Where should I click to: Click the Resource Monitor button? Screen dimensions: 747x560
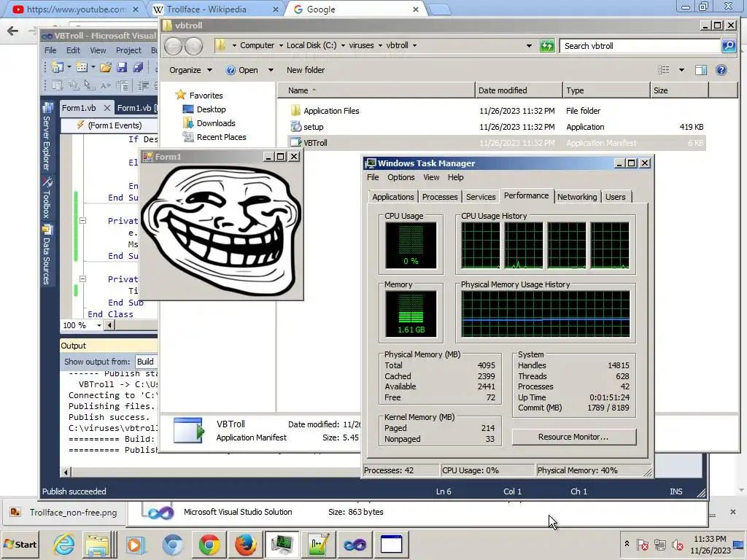pos(573,437)
